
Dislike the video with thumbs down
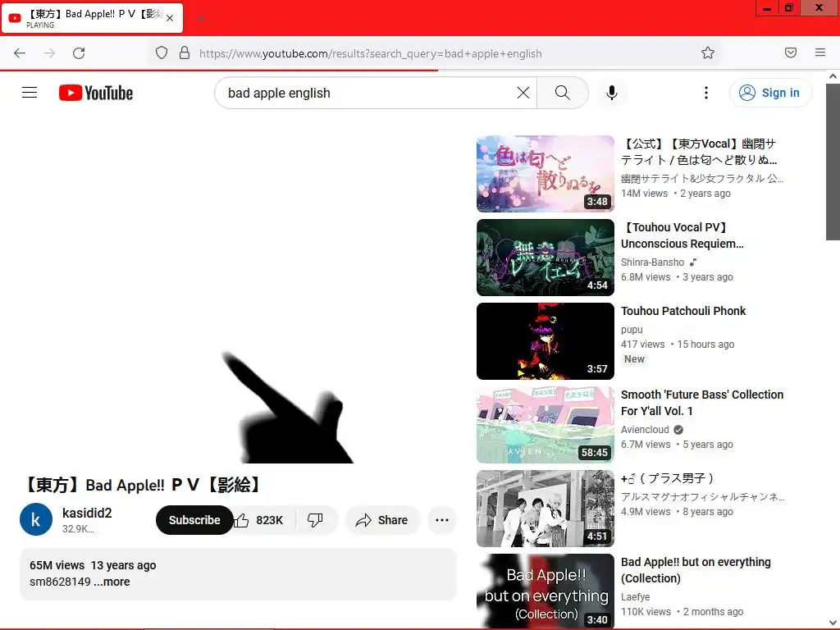316,520
